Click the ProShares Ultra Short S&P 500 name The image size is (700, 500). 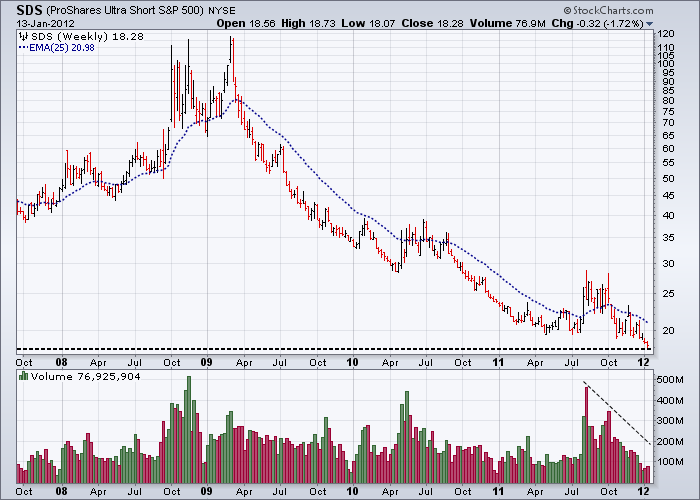coord(125,10)
